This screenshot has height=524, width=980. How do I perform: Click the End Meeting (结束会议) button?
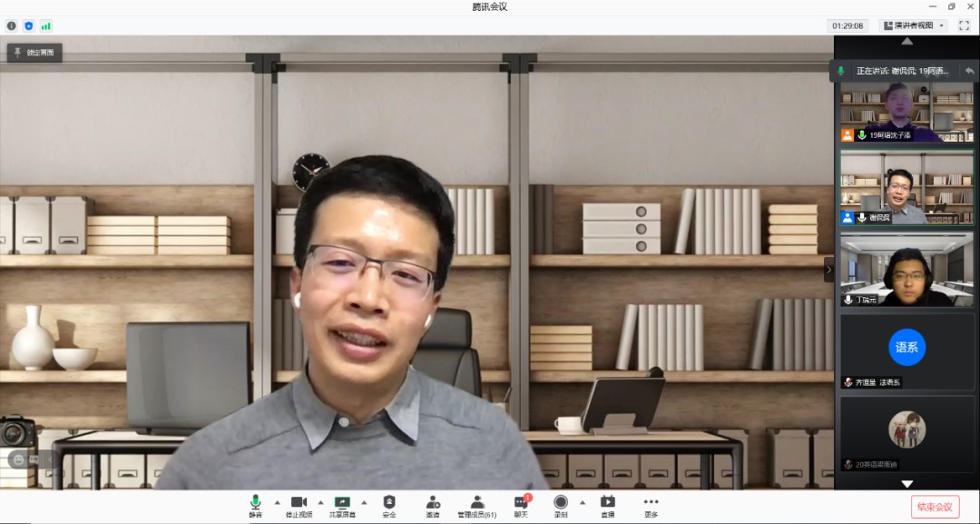[935, 507]
